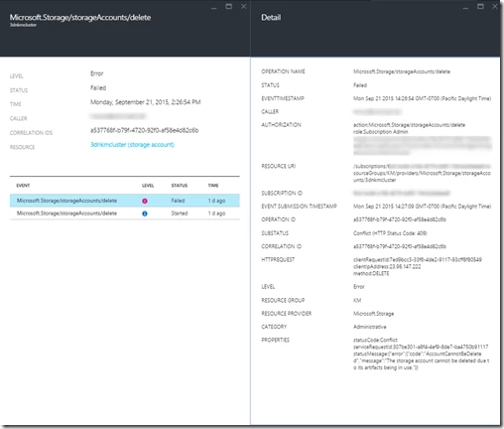
Task: Select the Started storageAccounts/delete event row
Action: 125,214
